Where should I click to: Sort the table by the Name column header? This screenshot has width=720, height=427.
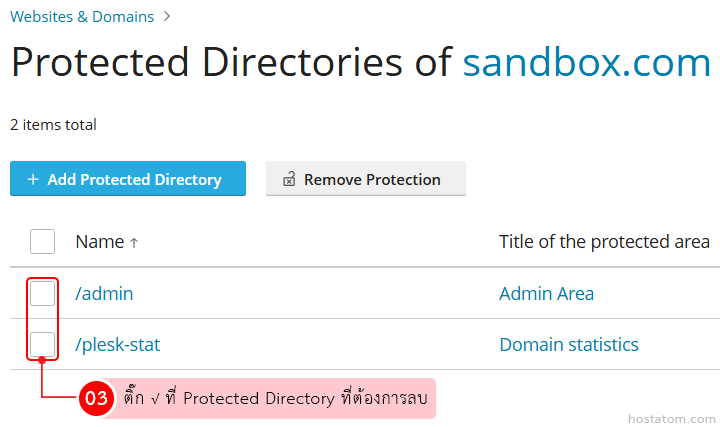pos(99,242)
